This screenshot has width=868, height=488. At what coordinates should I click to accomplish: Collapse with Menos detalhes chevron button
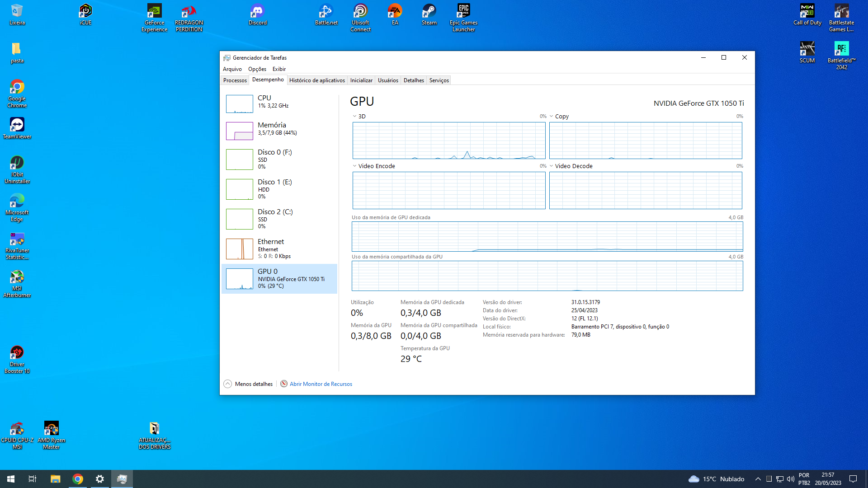coord(227,384)
